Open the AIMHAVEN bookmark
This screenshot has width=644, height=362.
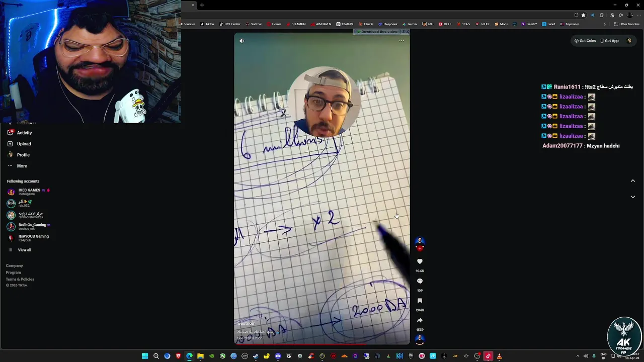coord(321,24)
